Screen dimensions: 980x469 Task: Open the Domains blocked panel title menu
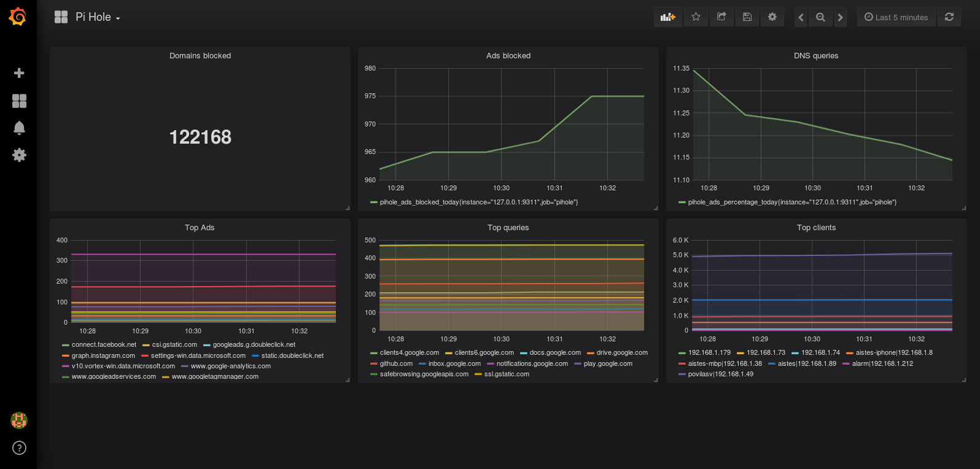(200, 56)
